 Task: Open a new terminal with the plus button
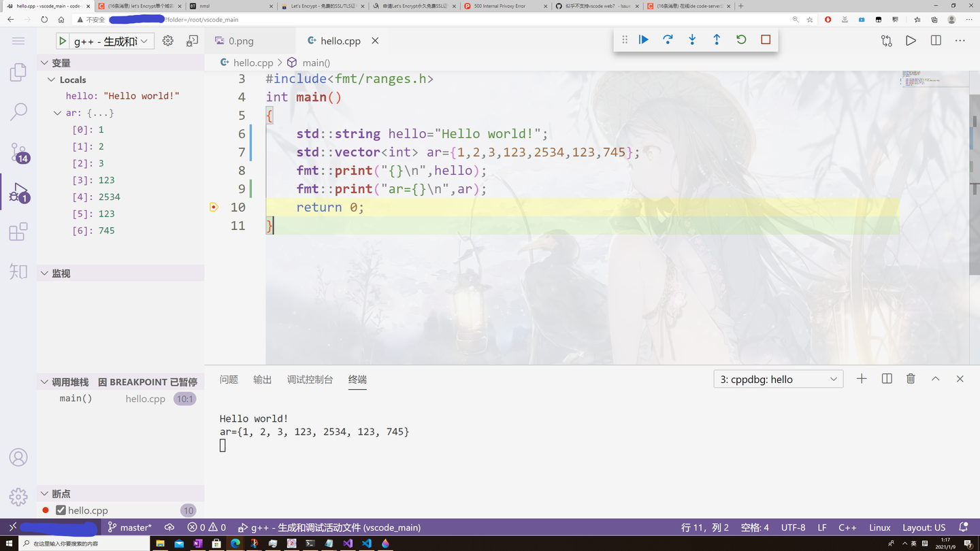tap(862, 379)
